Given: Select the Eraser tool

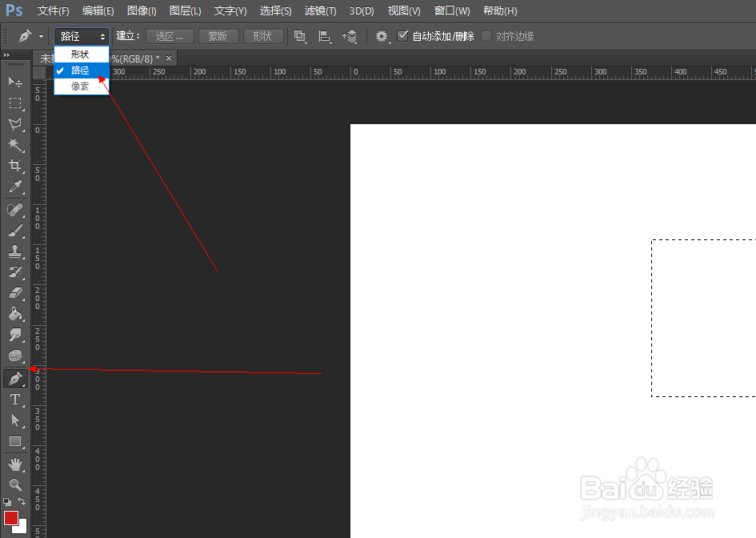Looking at the screenshot, I should (15, 293).
